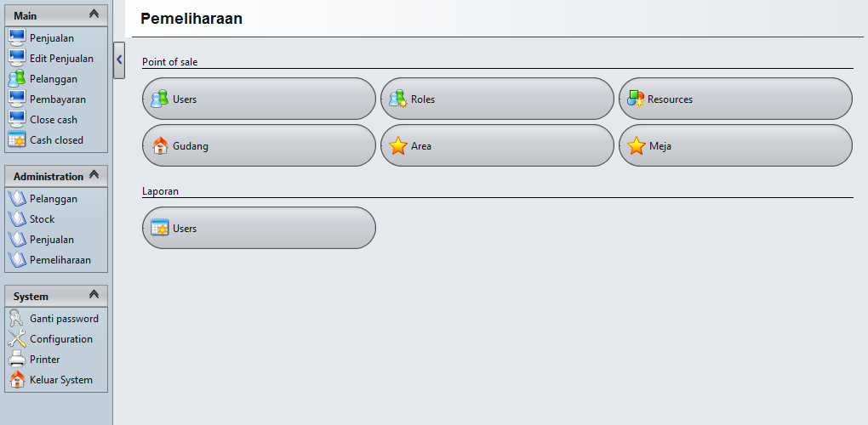Screen dimensions: 868x425
Task: Open Pembayaran from the Main menu
Action: (57, 99)
